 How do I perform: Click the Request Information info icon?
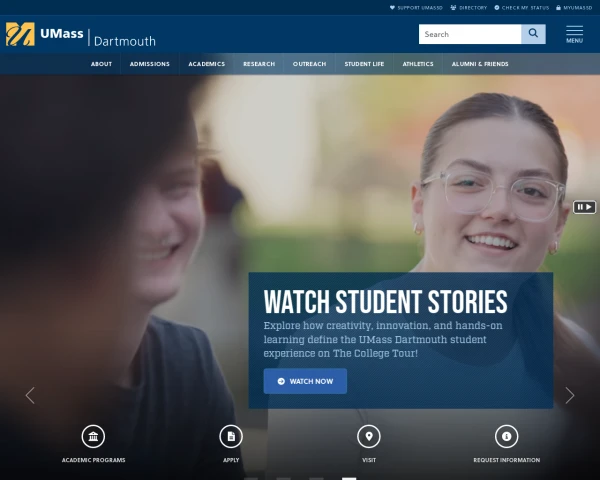tap(507, 436)
